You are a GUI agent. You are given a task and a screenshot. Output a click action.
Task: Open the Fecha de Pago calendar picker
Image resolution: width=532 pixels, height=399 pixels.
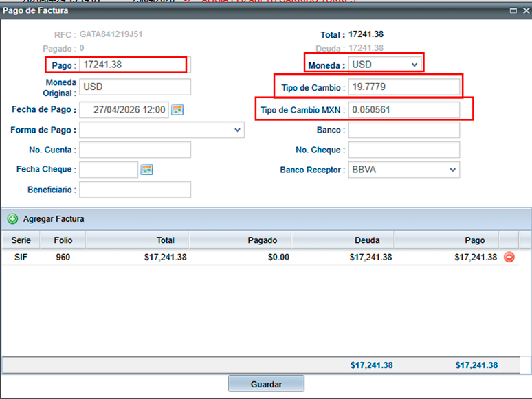pyautogui.click(x=177, y=110)
